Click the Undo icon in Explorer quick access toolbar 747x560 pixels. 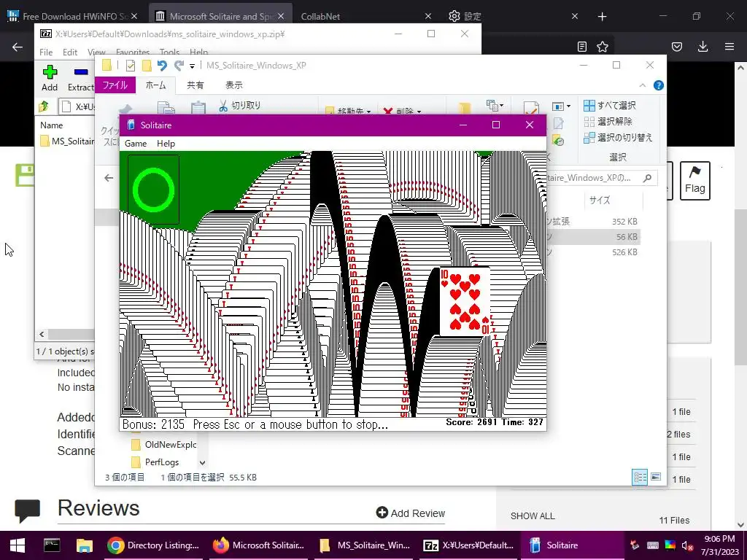pyautogui.click(x=162, y=65)
